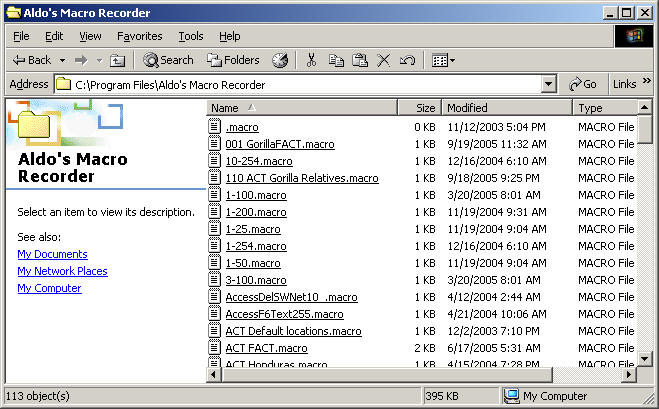Select the 1-200.macro file name
Viewport: 659px width, 409px height.
click(256, 212)
